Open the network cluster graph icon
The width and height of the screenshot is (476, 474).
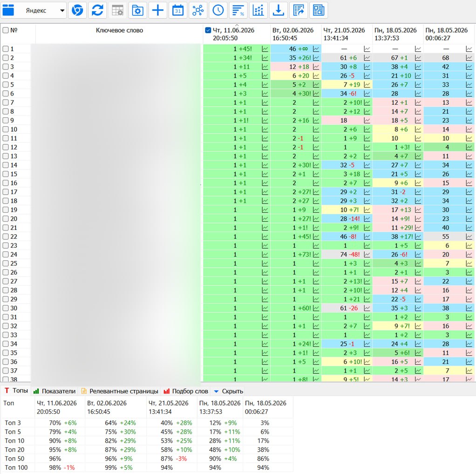198,10
